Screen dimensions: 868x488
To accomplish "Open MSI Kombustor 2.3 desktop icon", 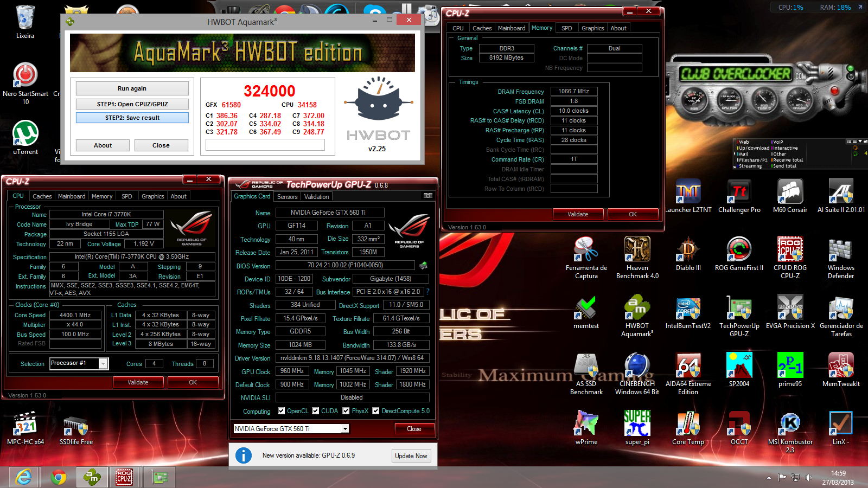I will 790,432.
